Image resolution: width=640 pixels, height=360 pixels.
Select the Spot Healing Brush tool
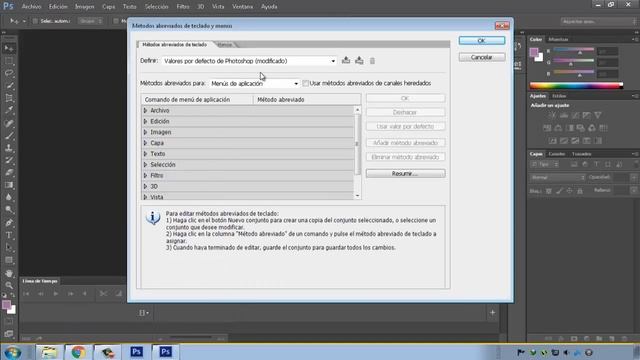point(9,123)
